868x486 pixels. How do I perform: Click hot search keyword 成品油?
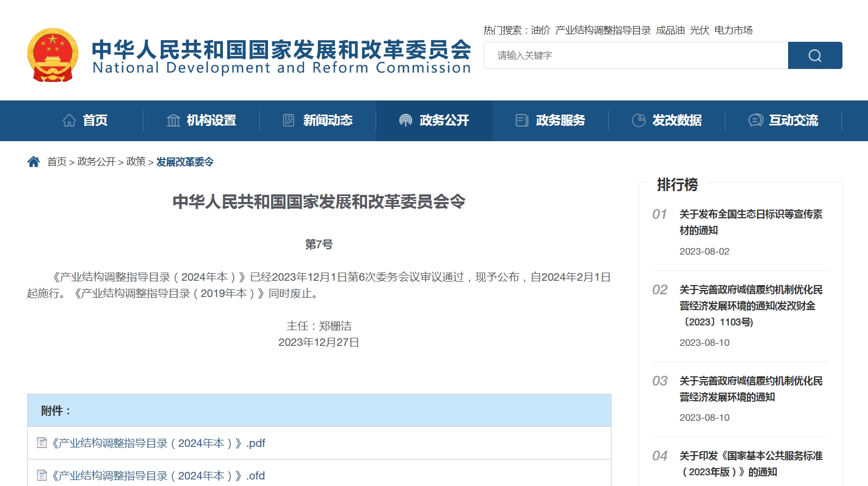click(670, 30)
